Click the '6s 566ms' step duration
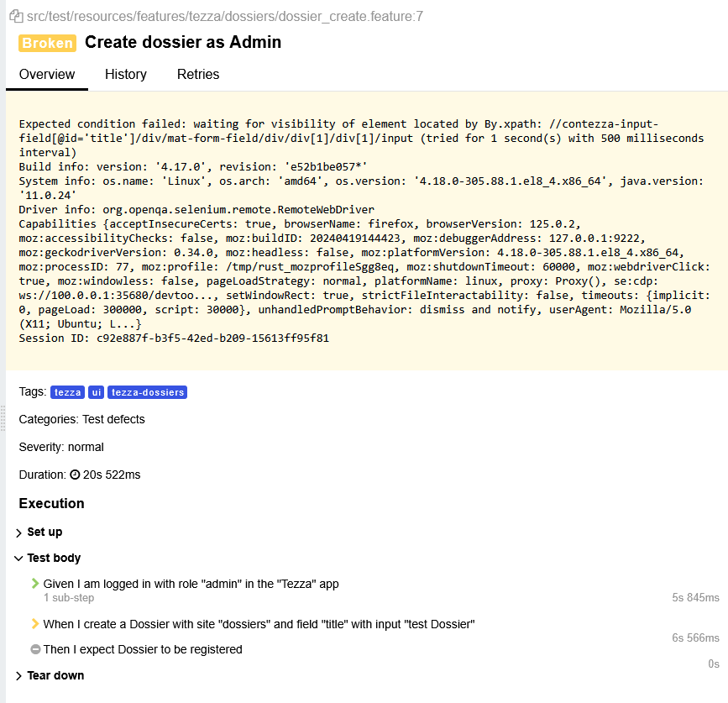The width and height of the screenshot is (728, 703). (695, 638)
